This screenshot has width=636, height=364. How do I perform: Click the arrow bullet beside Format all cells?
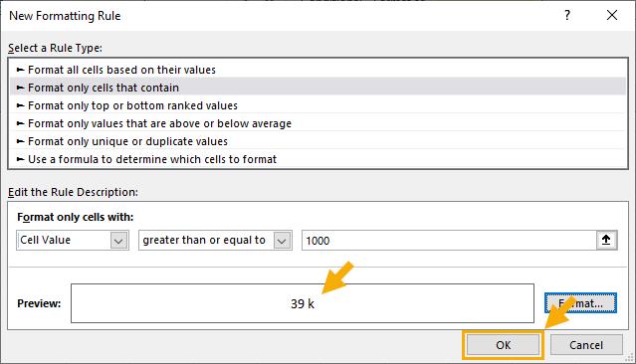click(20, 70)
